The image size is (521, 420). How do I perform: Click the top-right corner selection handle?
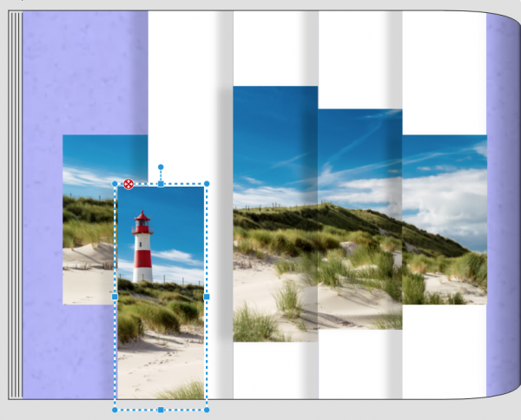207,184
